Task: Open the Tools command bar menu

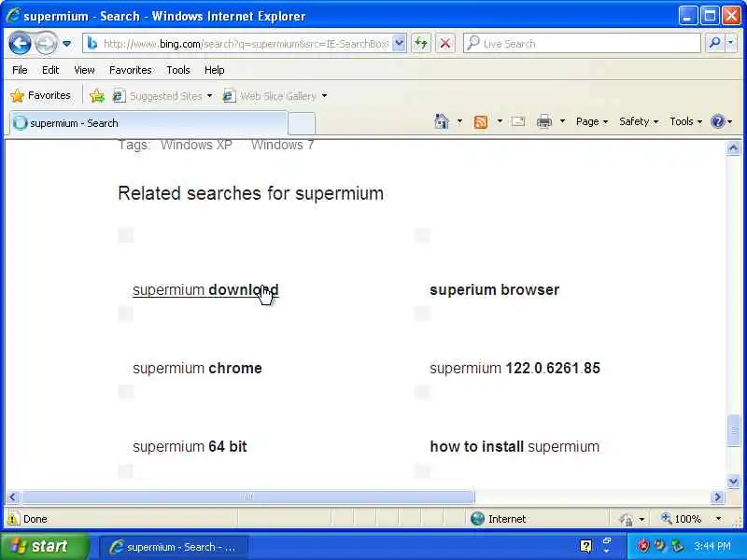Action: pos(685,121)
